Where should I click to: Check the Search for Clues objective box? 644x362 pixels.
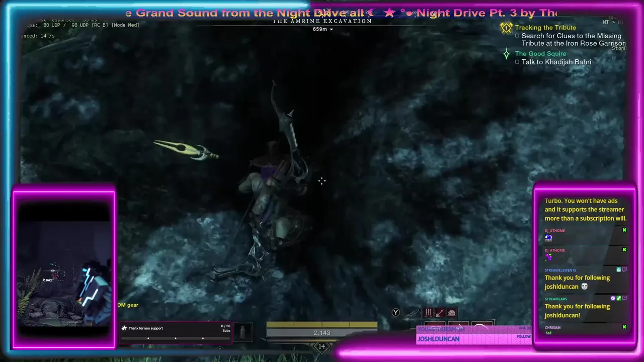coord(517,36)
